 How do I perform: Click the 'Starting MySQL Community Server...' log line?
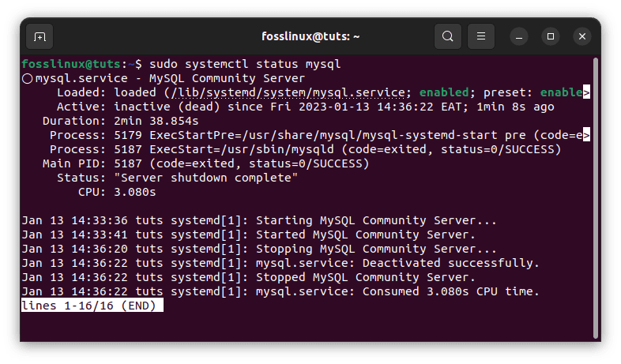(x=259, y=220)
